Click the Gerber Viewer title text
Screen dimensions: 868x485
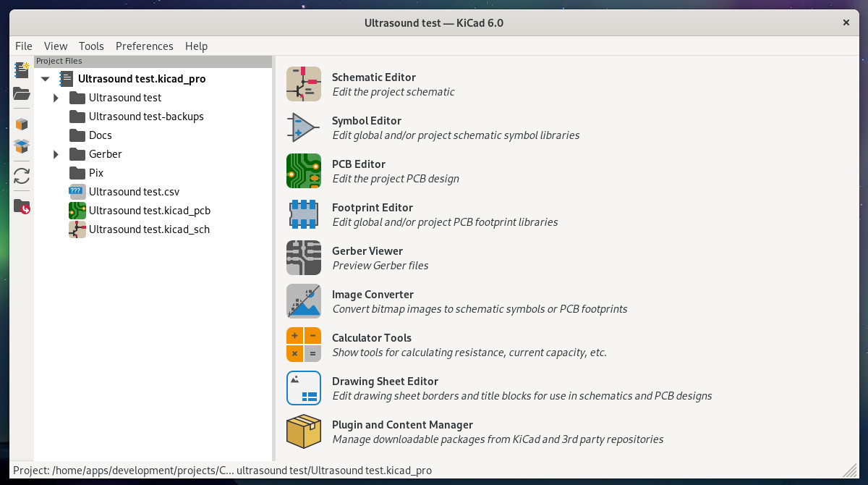click(x=367, y=251)
